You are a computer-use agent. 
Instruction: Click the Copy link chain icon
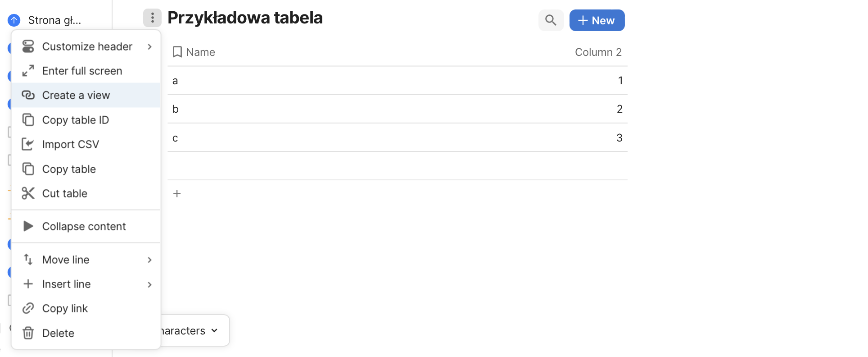tap(28, 308)
